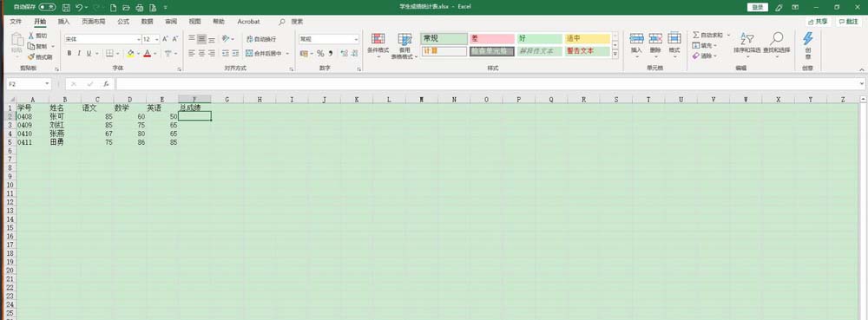Click the Cut (剪切) scissors button
The width and height of the screenshot is (868, 320).
click(x=38, y=36)
